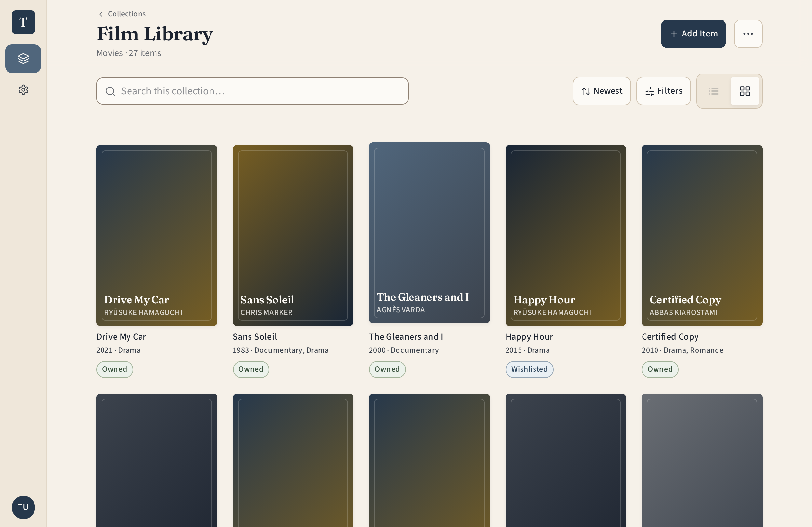Viewport: 812px width, 527px height.
Task: Click the Owned badge under Sans Soleil
Action: tap(251, 370)
